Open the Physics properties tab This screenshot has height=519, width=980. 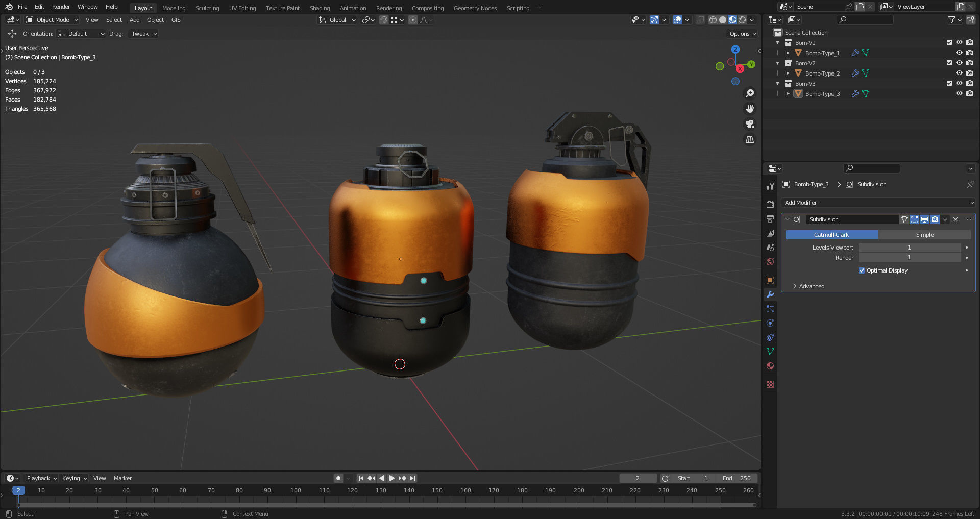point(770,323)
